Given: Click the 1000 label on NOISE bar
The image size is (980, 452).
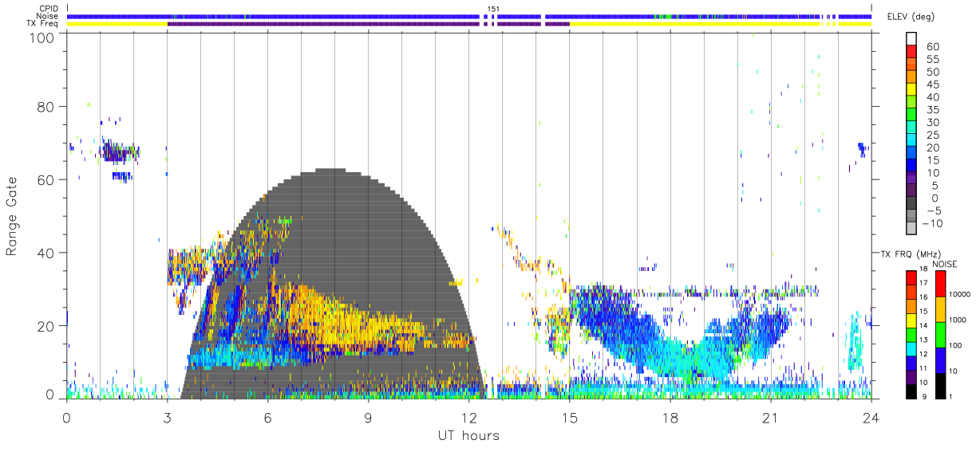Looking at the screenshot, I should [956, 321].
